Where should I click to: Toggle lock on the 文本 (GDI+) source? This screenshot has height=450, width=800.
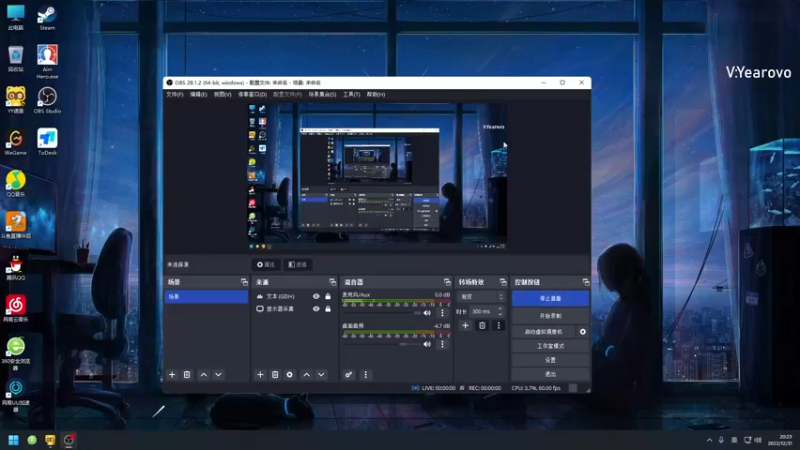pos(328,296)
